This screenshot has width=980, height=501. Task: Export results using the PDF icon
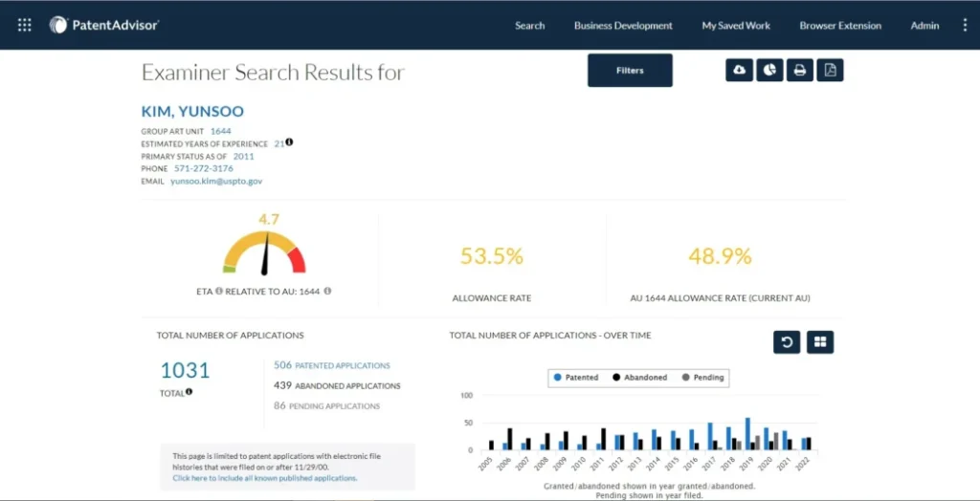pyautogui.click(x=830, y=71)
